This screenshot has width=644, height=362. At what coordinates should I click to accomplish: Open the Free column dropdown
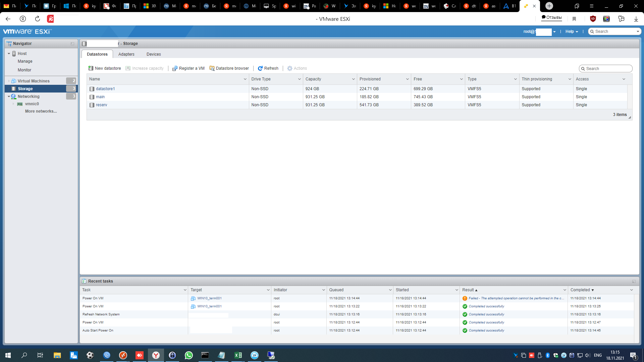(x=462, y=79)
